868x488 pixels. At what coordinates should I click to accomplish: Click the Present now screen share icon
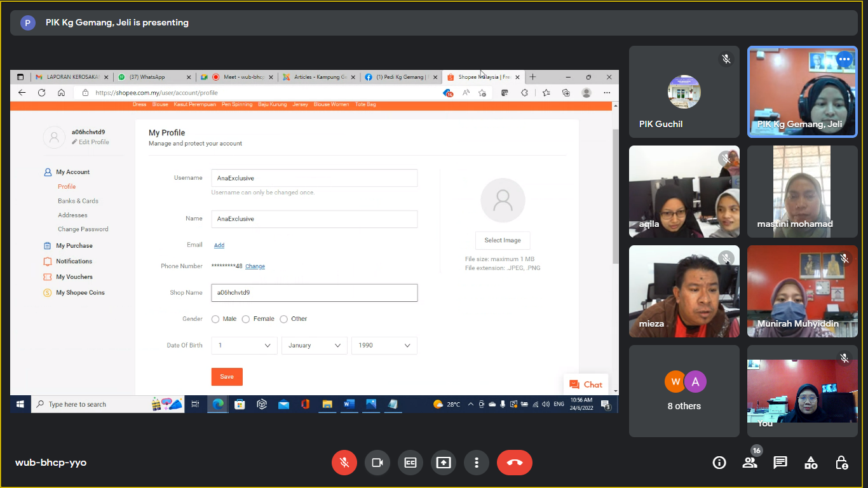click(x=444, y=463)
